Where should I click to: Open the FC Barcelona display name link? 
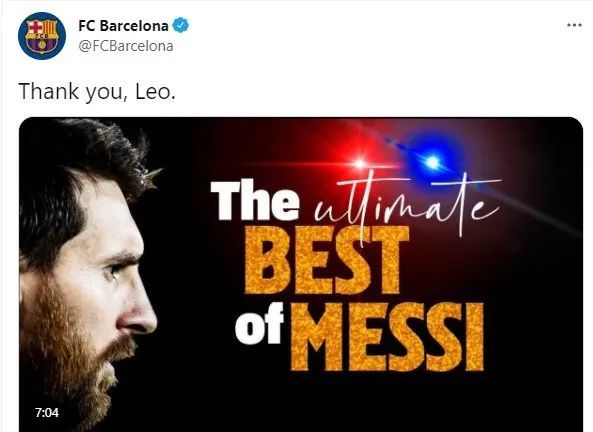pyautogui.click(x=123, y=26)
